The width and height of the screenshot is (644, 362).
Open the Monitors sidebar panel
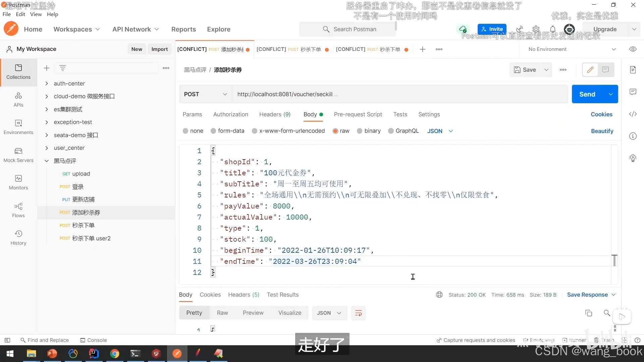coord(18,182)
